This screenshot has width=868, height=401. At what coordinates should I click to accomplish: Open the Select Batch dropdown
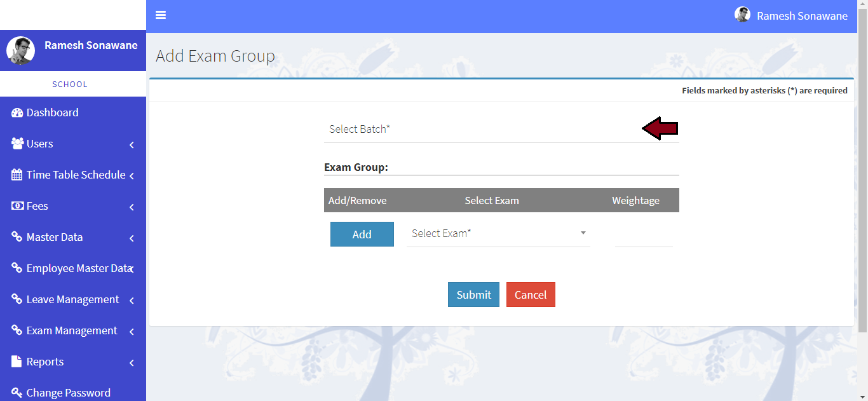point(483,129)
